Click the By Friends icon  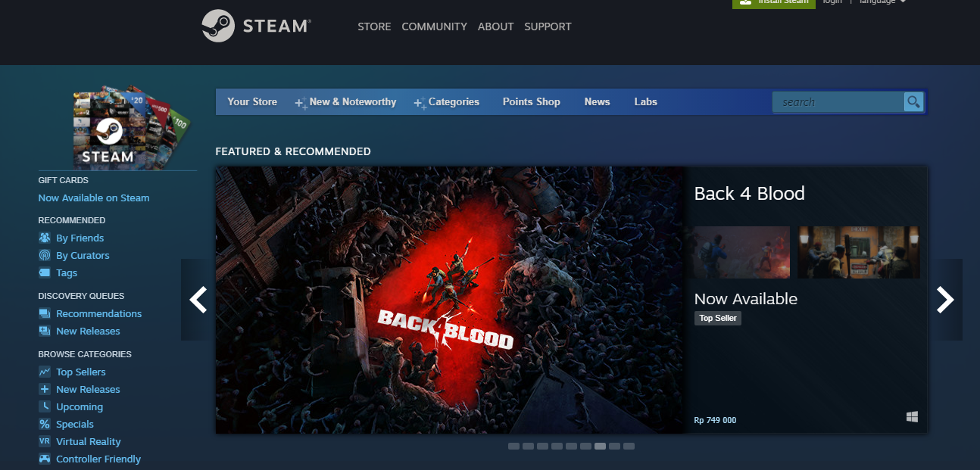coord(45,238)
